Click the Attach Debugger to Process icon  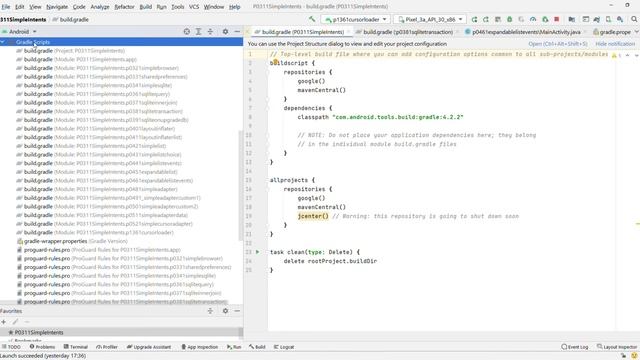point(545,19)
